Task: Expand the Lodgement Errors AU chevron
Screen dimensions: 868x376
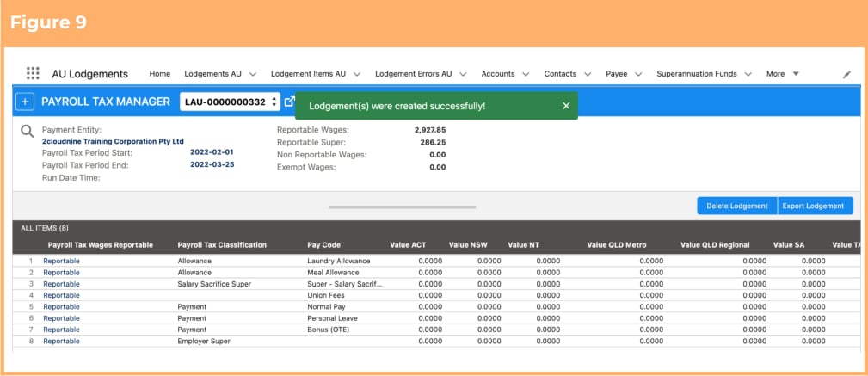Action: click(464, 74)
